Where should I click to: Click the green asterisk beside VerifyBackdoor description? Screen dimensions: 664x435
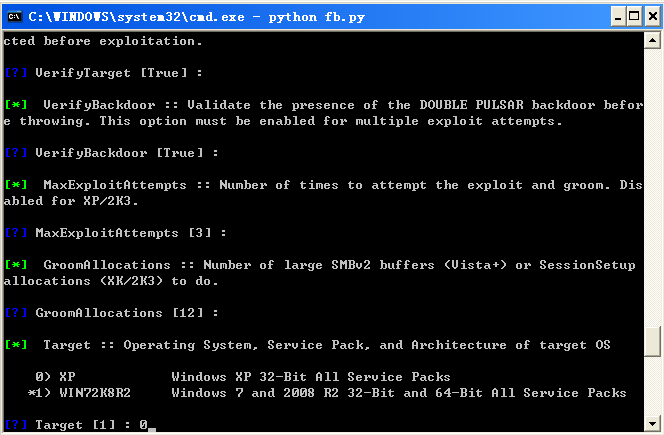coord(16,104)
